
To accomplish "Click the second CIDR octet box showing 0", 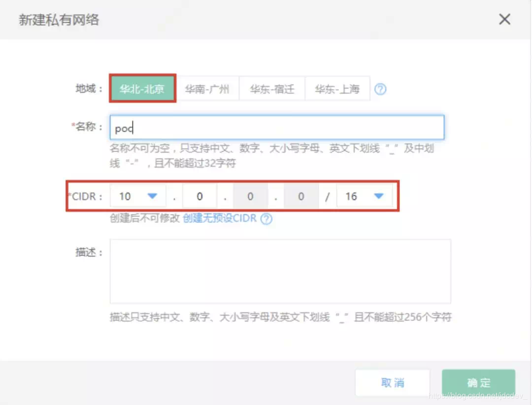I will (x=199, y=196).
